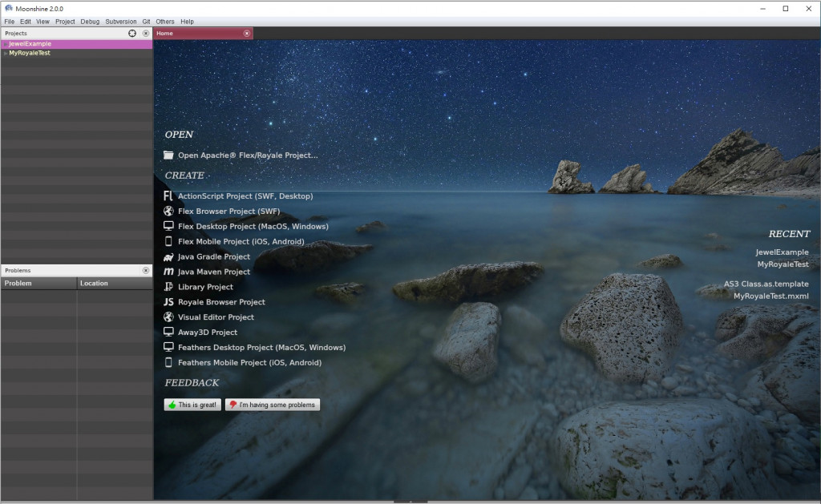Viewport: 821px width, 504px height.
Task: Click 'This is great!' feedback button
Action: (192, 405)
